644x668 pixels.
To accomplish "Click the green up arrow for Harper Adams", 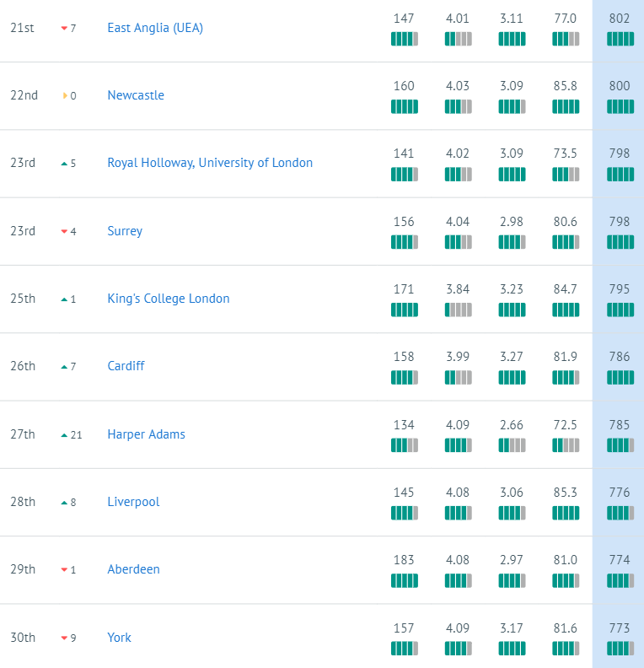I will coord(64,434).
